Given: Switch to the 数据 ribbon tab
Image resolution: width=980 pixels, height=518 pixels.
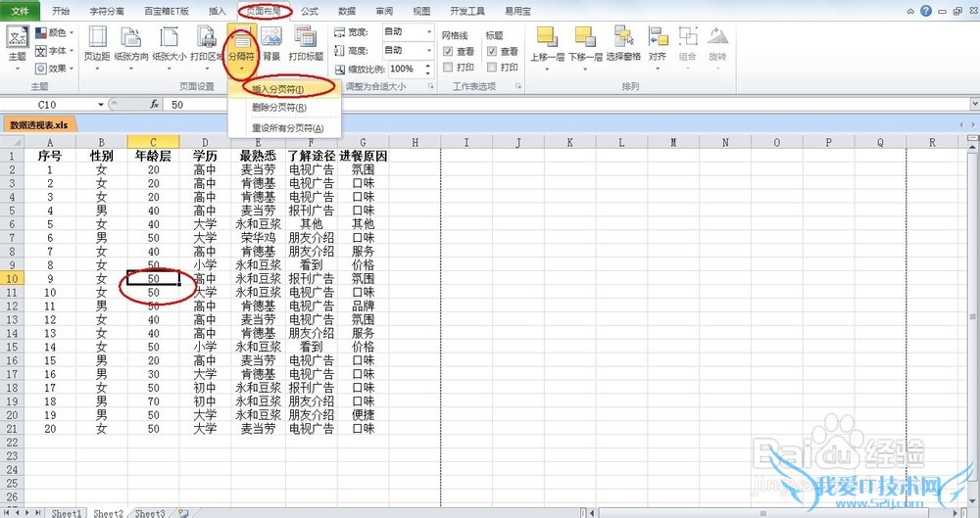Looking at the screenshot, I should (x=347, y=11).
